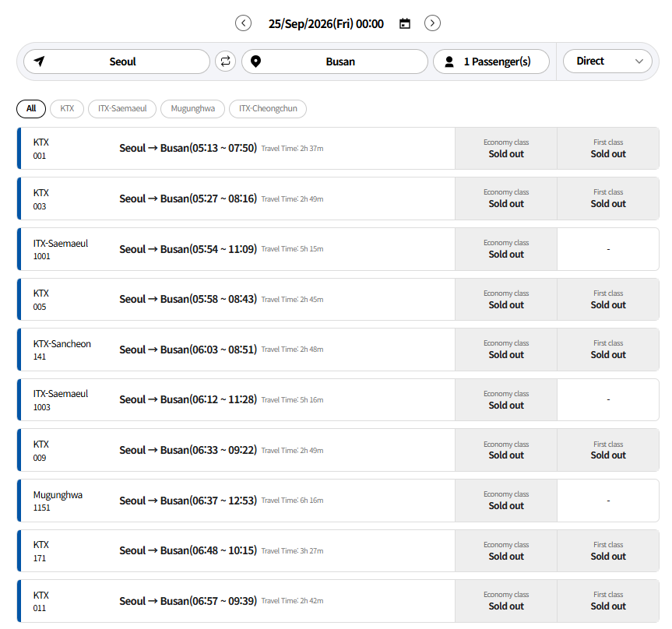Select KTX 011 First class Sold out
The width and height of the screenshot is (672, 629).
[608, 601]
